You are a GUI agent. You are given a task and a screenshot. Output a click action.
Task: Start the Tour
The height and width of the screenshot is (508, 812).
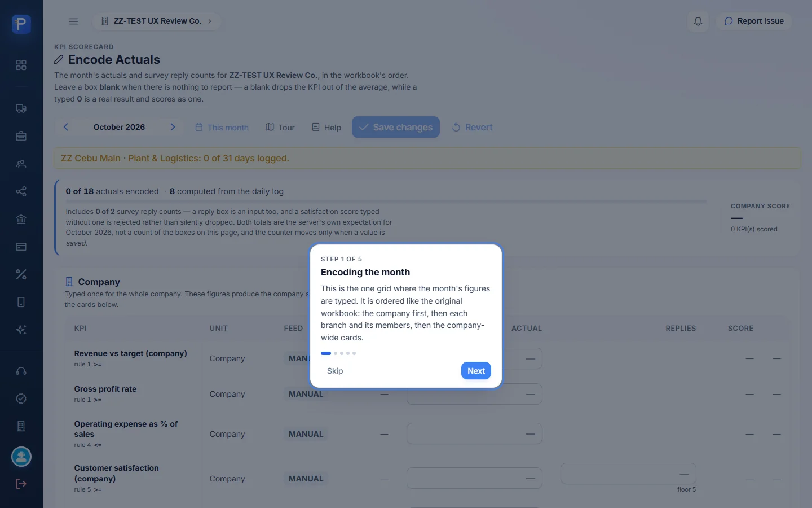tap(280, 128)
